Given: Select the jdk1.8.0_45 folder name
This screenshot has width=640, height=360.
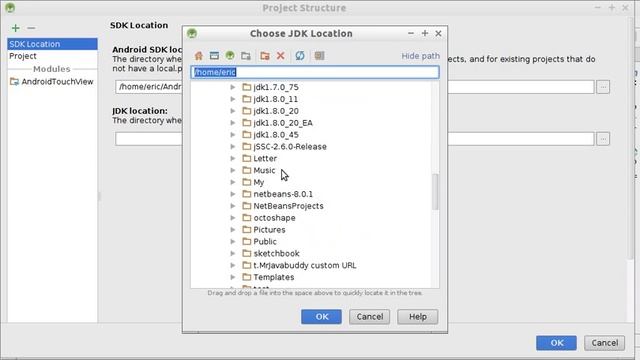Looking at the screenshot, I should (276, 134).
